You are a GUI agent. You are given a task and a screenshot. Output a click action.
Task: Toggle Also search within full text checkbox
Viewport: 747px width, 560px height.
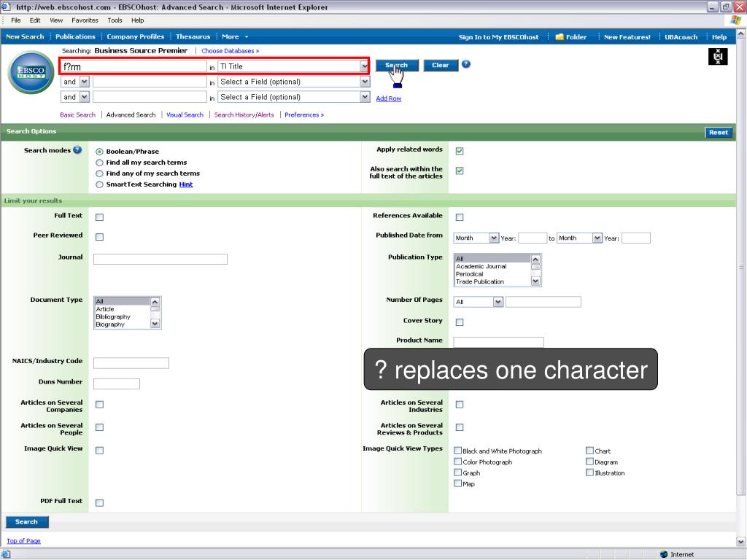(x=460, y=171)
